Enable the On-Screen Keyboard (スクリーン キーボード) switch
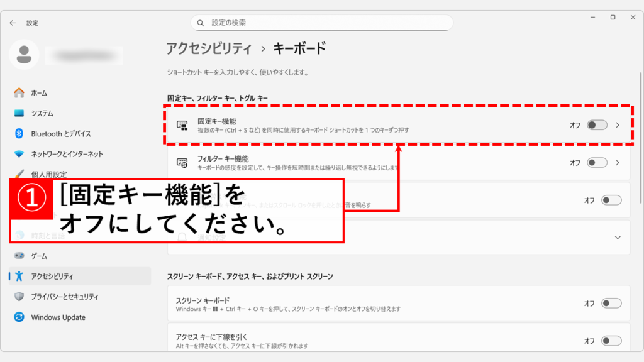 pos(611,304)
